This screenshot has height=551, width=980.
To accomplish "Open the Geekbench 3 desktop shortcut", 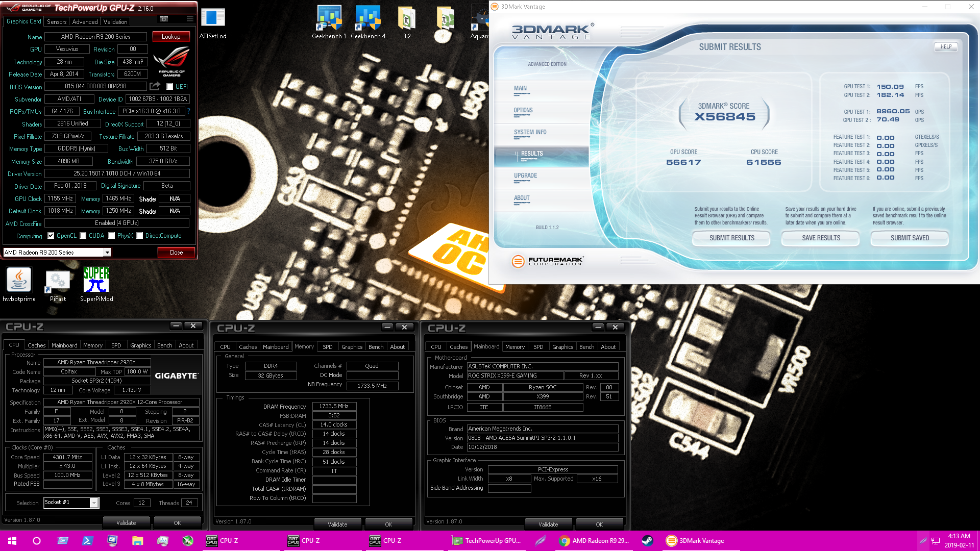I will (x=329, y=23).
